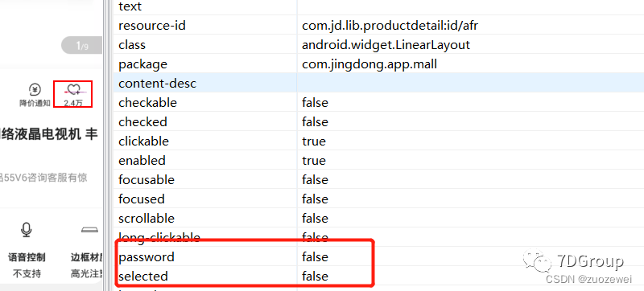Click the false value of scrollable

tap(315, 219)
